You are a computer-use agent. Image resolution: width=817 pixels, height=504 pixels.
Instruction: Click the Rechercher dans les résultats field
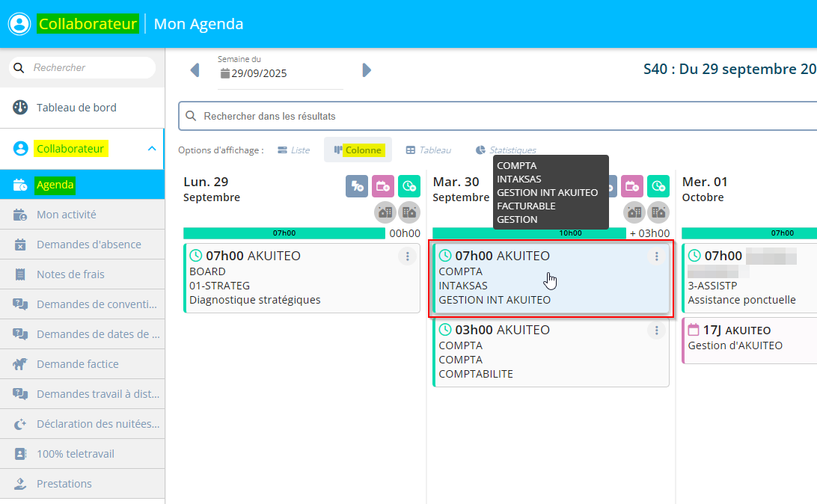[494, 117]
